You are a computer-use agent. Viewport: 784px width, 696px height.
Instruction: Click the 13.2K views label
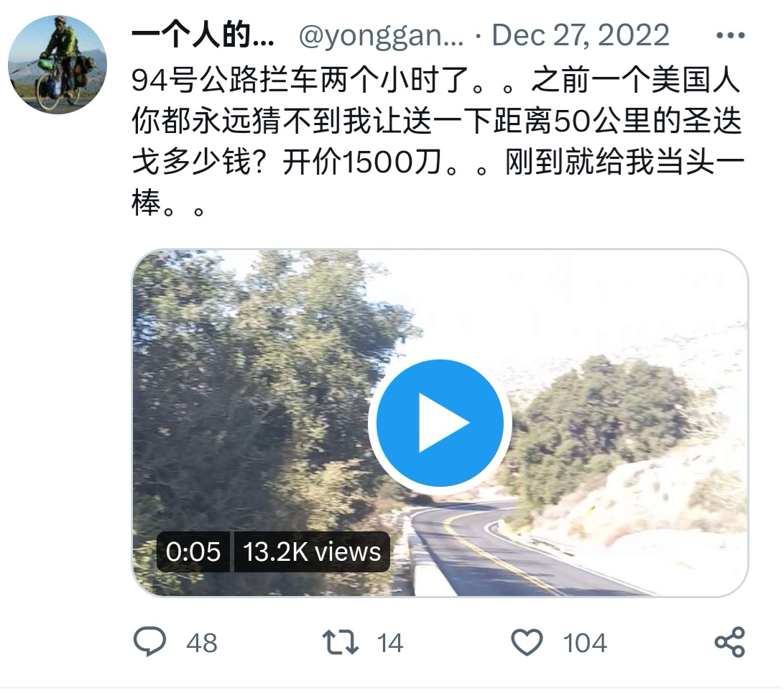(312, 552)
